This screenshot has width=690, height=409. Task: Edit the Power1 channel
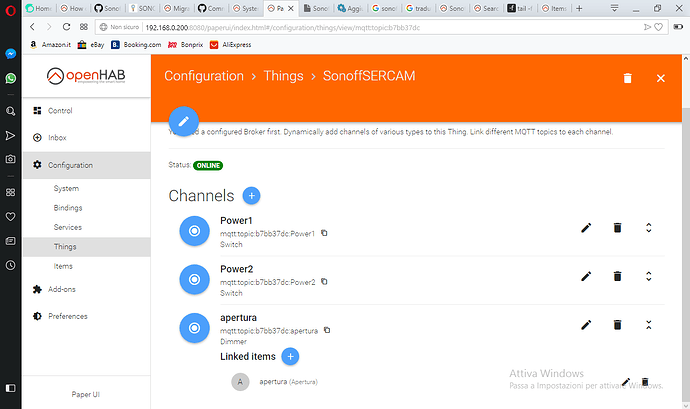pos(586,228)
